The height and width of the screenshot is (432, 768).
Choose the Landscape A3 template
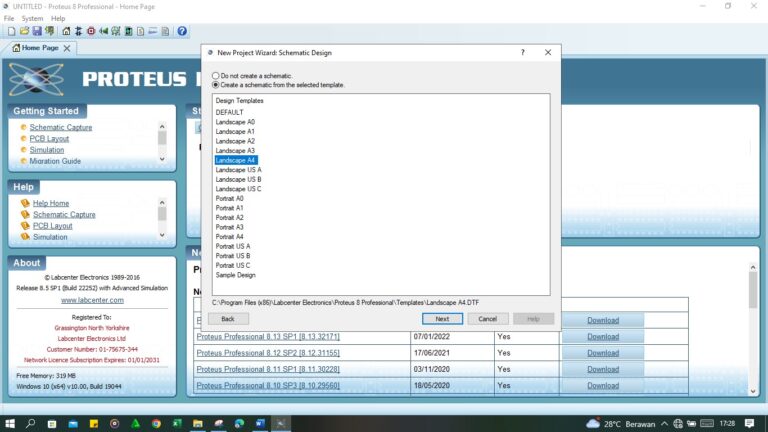[x=235, y=150]
